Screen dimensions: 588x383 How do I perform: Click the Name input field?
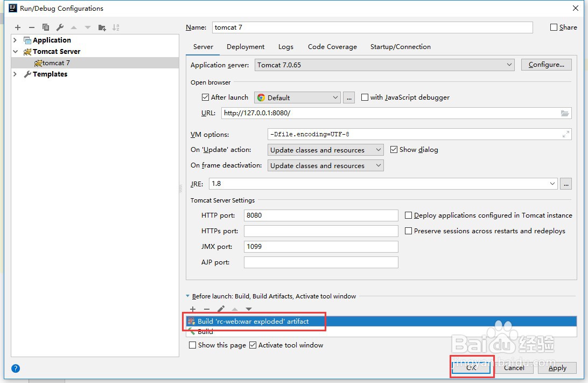373,27
